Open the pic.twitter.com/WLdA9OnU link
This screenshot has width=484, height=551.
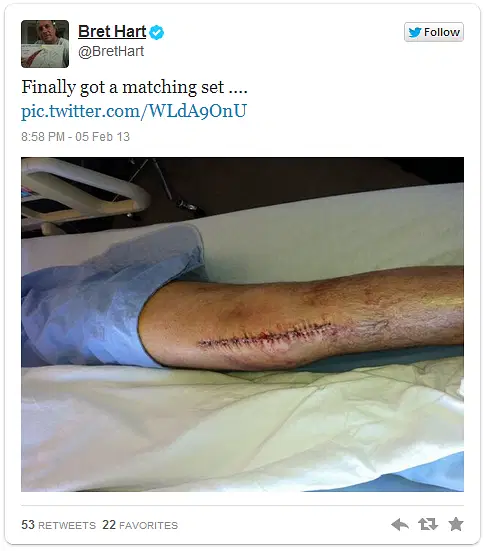click(134, 111)
